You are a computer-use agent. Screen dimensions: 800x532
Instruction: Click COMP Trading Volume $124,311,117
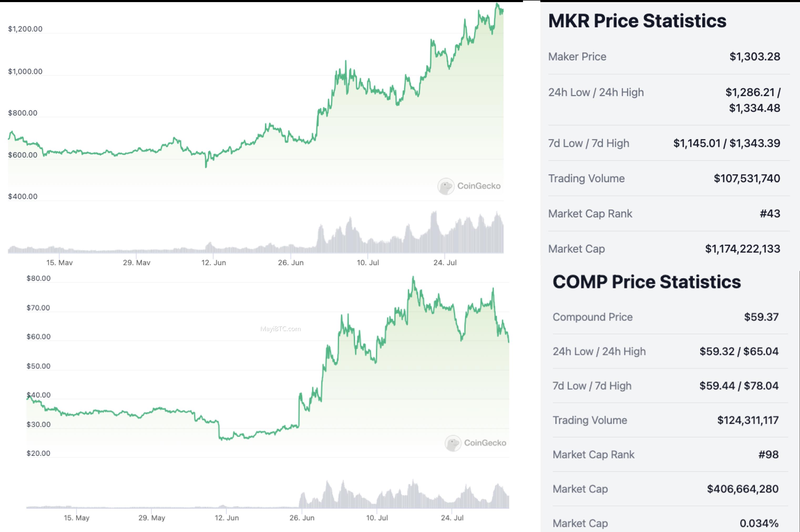click(748, 420)
